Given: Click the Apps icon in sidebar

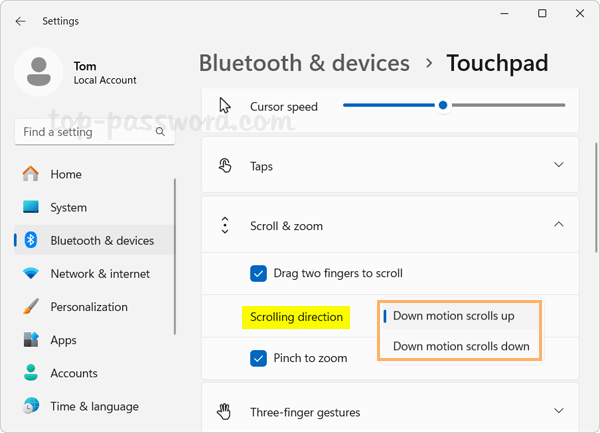Looking at the screenshot, I should (x=31, y=340).
